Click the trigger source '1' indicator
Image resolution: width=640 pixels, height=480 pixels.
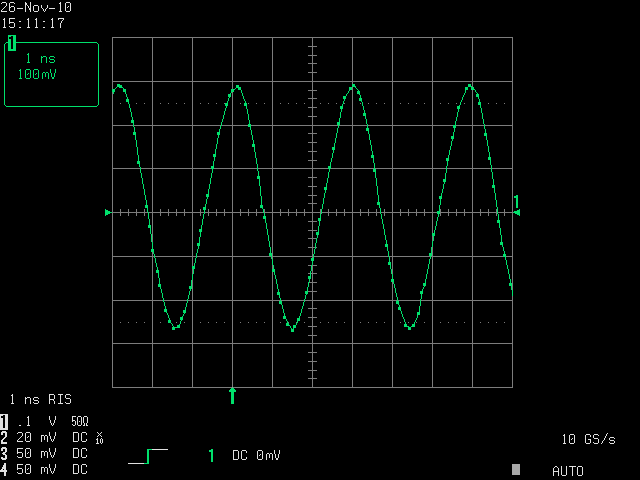[211, 456]
